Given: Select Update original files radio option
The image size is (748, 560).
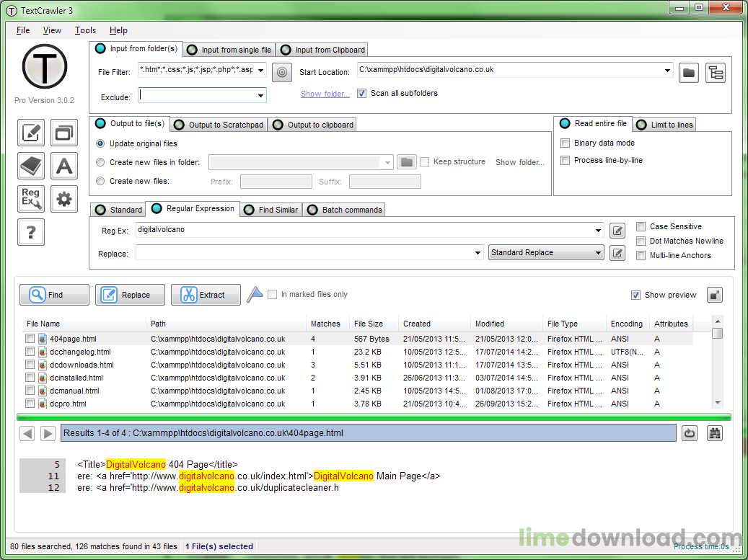Looking at the screenshot, I should tap(100, 143).
